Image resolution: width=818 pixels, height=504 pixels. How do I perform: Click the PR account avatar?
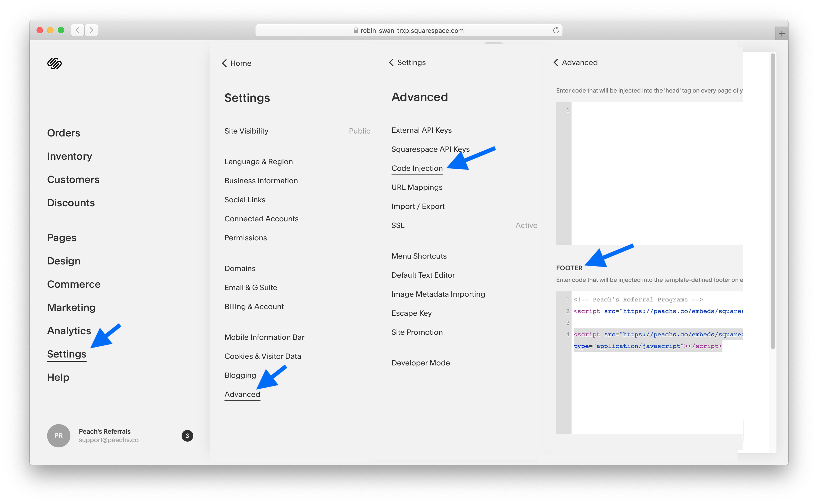59,436
